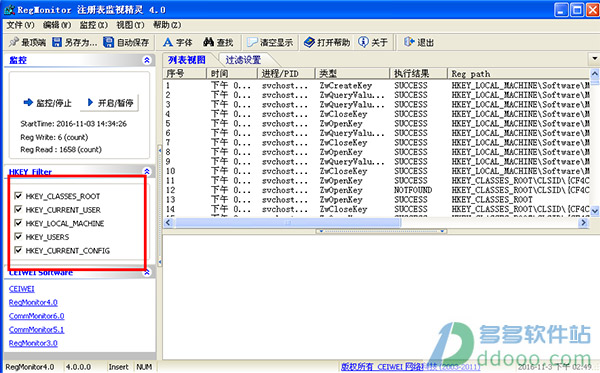The image size is (600, 373).
Task: Open the tab list dropdown arrow at right
Action: click(594, 59)
